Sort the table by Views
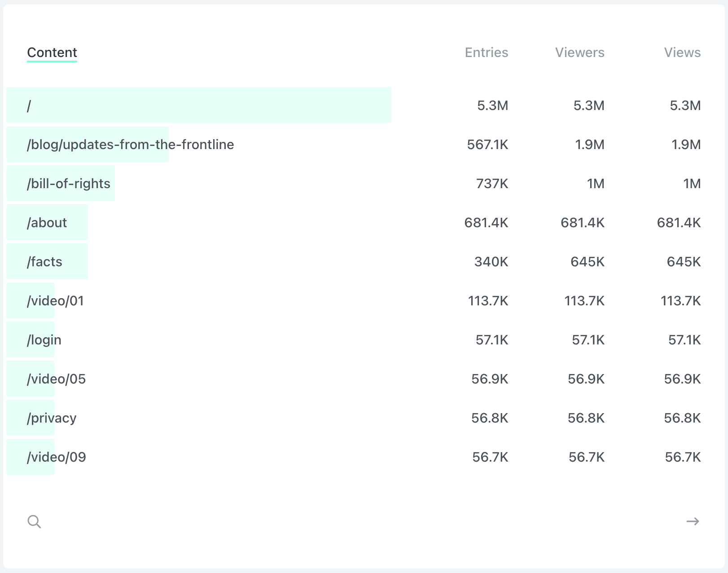 682,53
